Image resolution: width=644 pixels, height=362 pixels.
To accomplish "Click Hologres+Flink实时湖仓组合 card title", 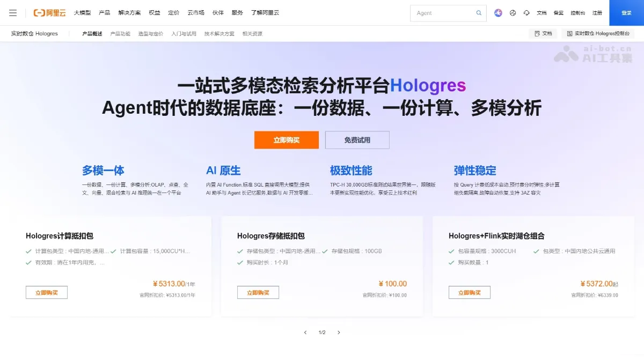I will (x=496, y=236).
